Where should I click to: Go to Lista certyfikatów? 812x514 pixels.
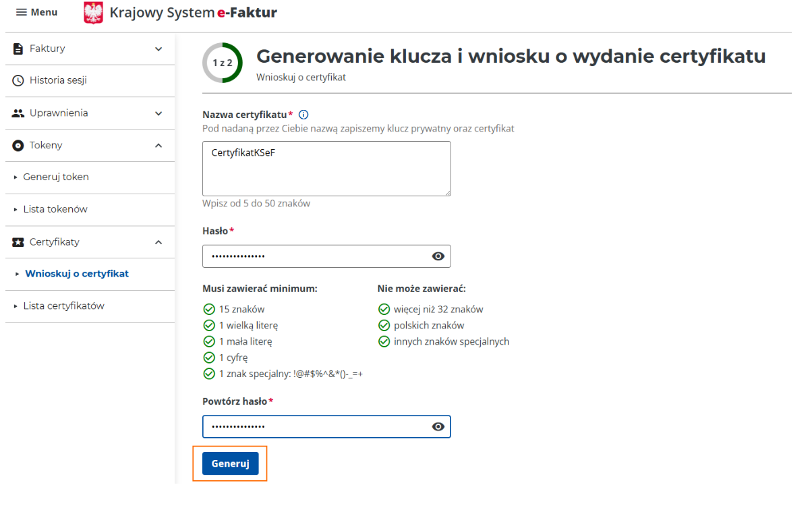tap(63, 306)
